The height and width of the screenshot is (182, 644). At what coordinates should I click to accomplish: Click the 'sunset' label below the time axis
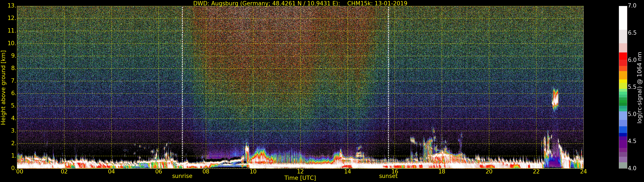pyautogui.click(x=388, y=176)
